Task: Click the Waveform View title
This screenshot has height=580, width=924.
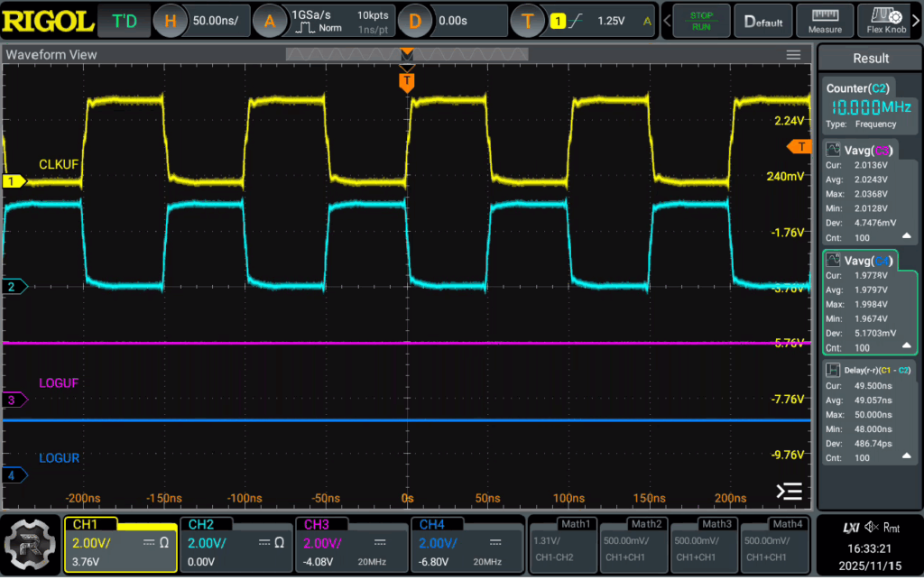Action: 51,55
